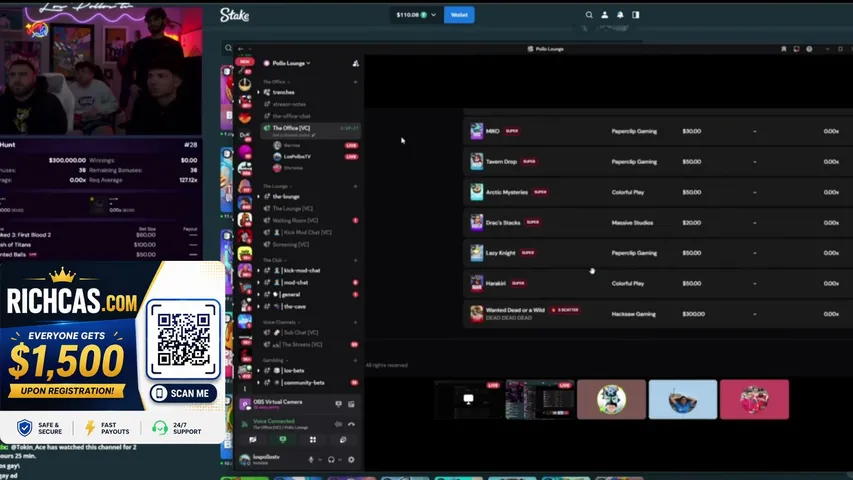Select Wanted Dead or a Wild row
The width and height of the screenshot is (853, 480).
(658, 314)
